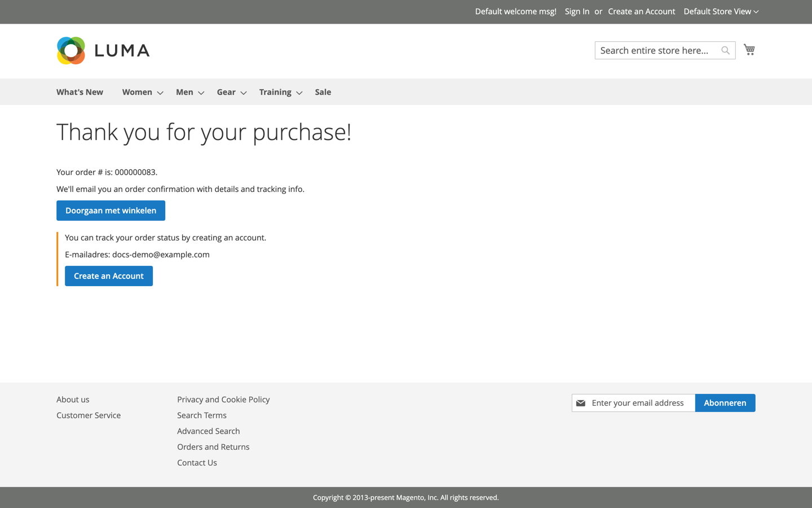Image resolution: width=812 pixels, height=508 pixels.
Task: Click the blue Create an Account button
Action: (109, 276)
